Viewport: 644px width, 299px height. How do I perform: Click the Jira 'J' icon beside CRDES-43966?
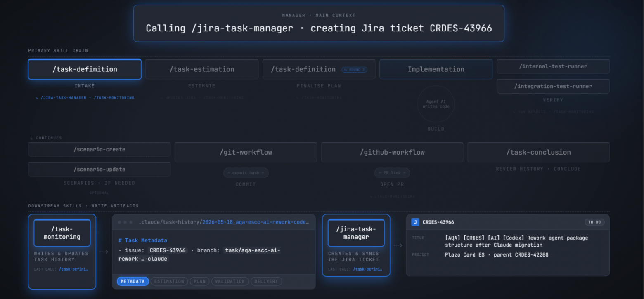tap(415, 222)
